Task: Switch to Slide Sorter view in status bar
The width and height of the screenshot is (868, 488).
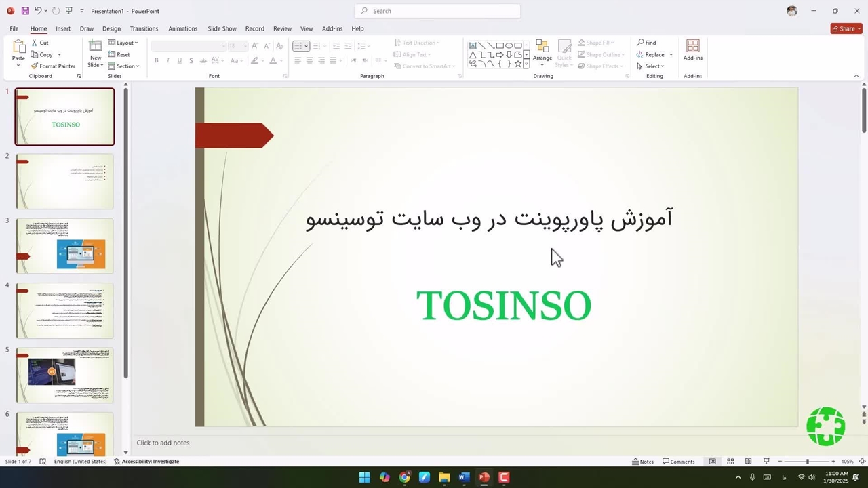Action: click(x=730, y=462)
